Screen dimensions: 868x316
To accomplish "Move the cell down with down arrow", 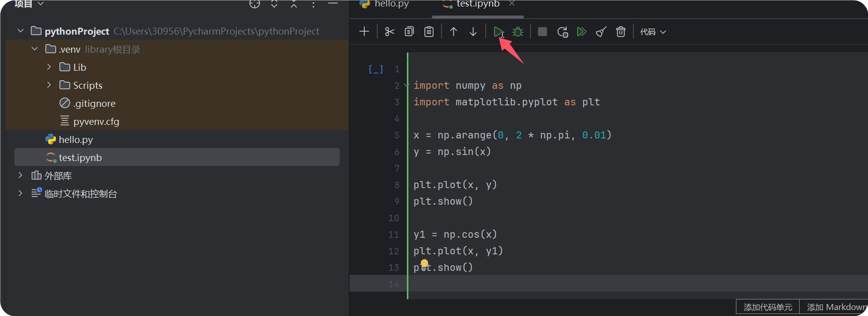I will (x=473, y=32).
